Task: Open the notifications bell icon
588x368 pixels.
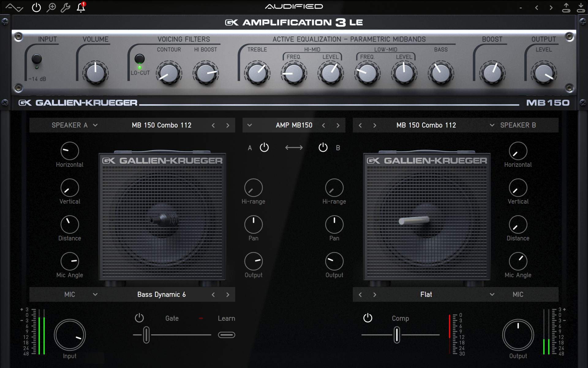Action: coord(81,7)
